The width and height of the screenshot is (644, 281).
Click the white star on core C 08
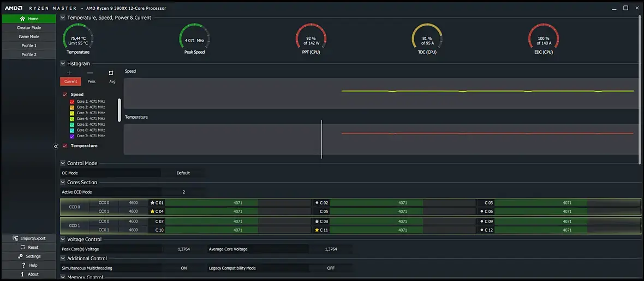317,221
